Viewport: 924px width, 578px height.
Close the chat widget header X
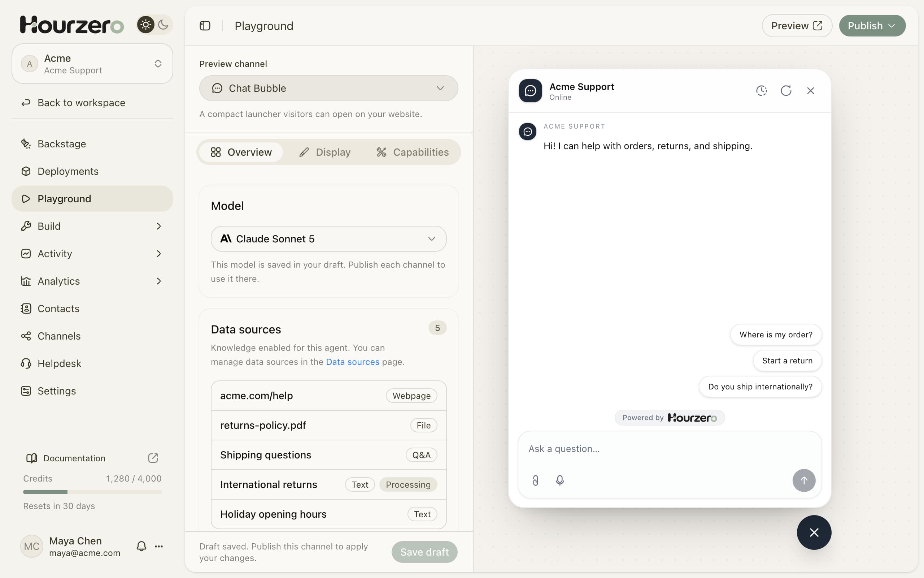(x=810, y=91)
